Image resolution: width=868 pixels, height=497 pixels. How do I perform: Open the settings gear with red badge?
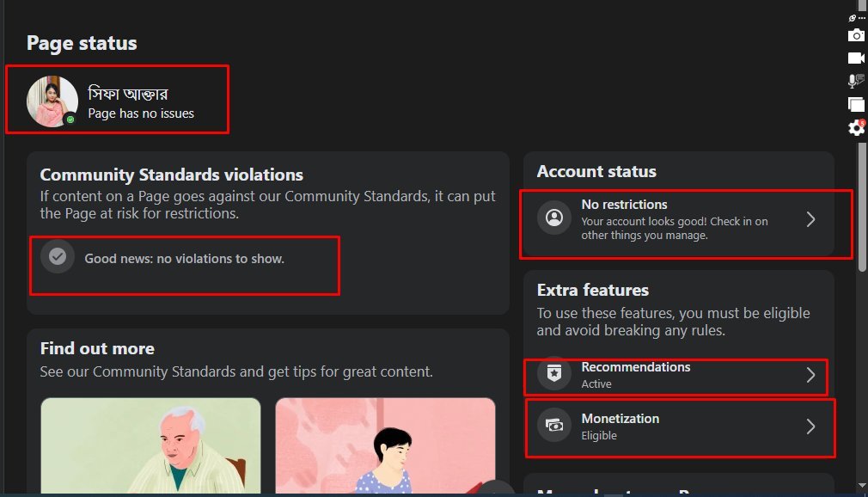tap(856, 128)
